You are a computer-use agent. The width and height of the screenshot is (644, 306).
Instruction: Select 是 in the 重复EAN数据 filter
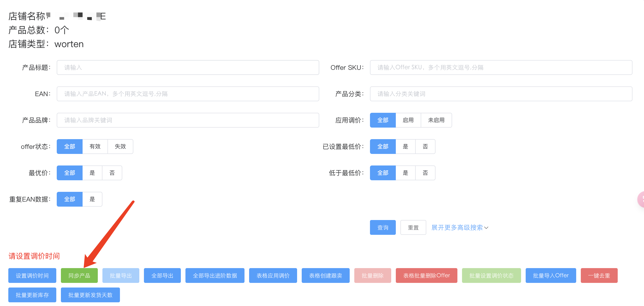(92, 199)
